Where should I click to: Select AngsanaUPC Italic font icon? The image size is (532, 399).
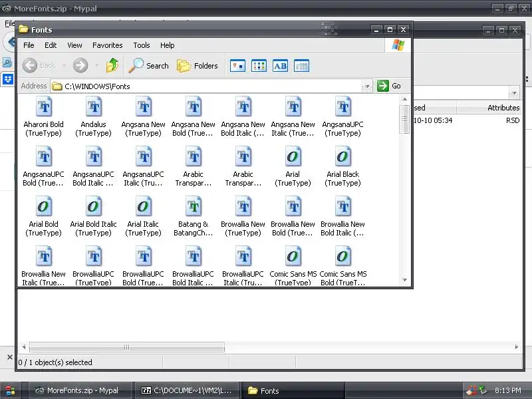coord(144,156)
